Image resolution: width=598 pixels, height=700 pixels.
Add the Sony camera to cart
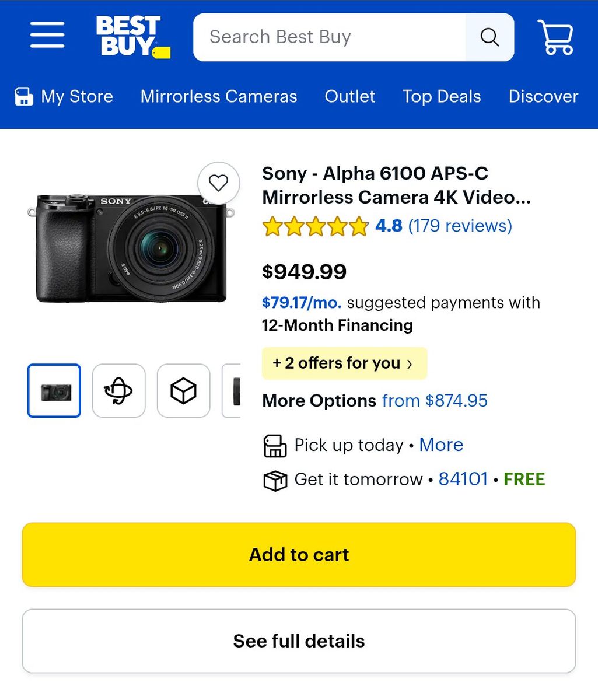click(x=299, y=554)
